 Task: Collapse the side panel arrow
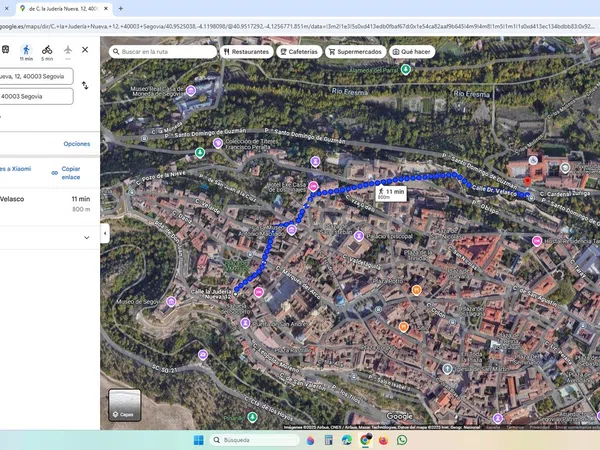pos(105,233)
